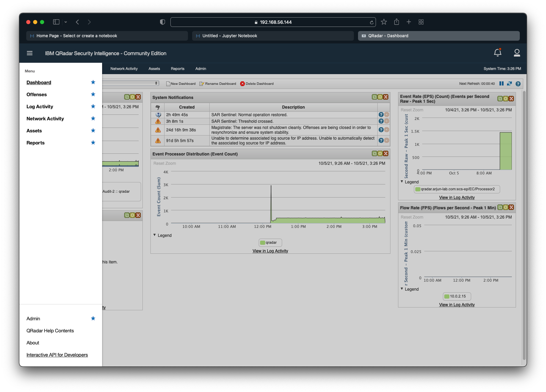546x392 pixels.
Task: Open Event Rate (EPS) settings gear
Action: (x=505, y=99)
